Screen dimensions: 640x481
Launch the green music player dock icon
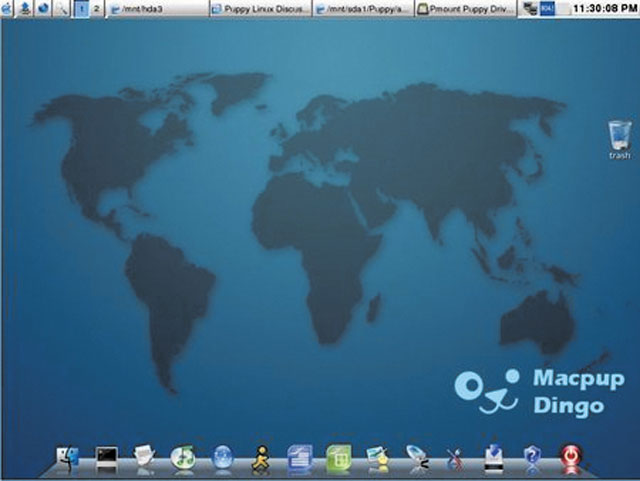click(x=183, y=458)
